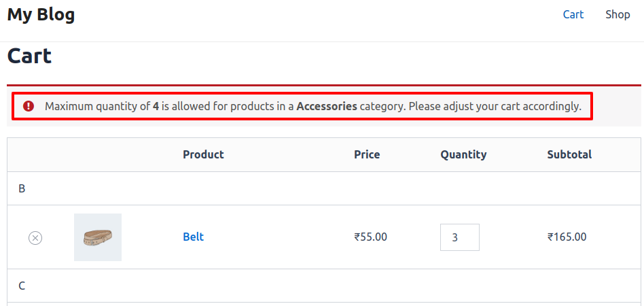Click the Belt price ₹55.00

click(370, 237)
